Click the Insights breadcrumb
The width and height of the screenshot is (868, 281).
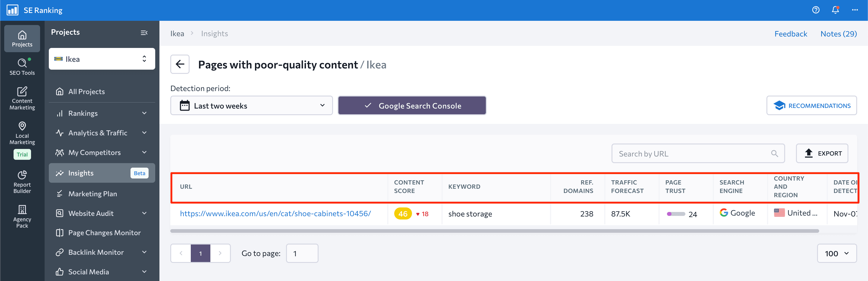click(x=214, y=33)
